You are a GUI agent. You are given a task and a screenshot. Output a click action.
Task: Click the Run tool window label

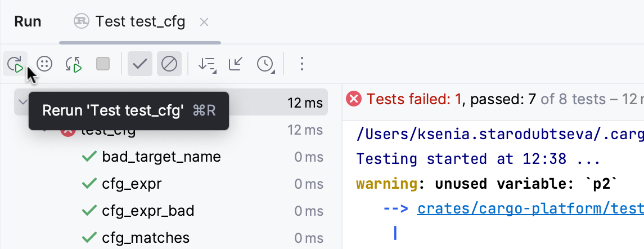tap(28, 22)
